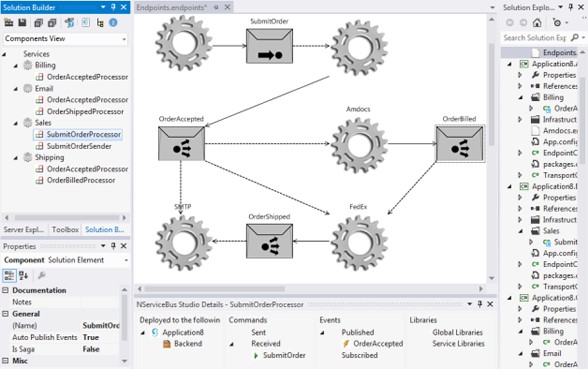Close the Endpoints.endpoints document tab
This screenshot has height=369, width=588.
point(227,7)
